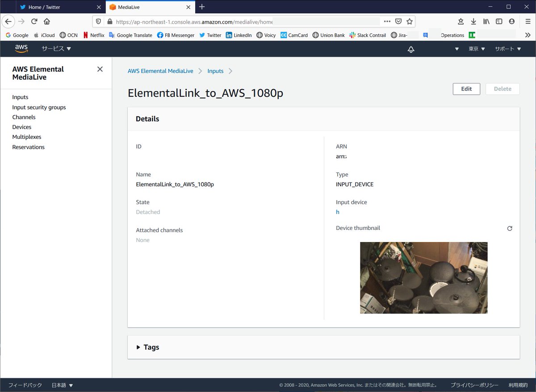
Task: Open the notifications bell icon
Action: (x=411, y=49)
